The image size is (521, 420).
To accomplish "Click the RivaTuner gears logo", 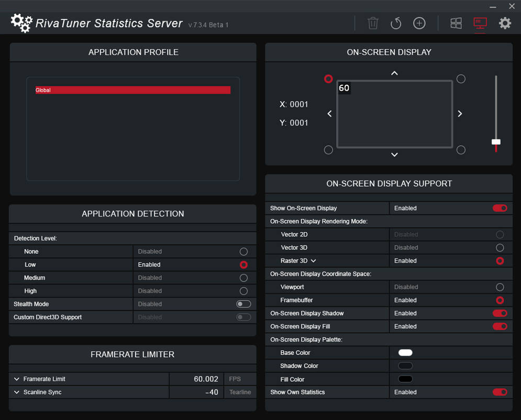I will coord(21,23).
